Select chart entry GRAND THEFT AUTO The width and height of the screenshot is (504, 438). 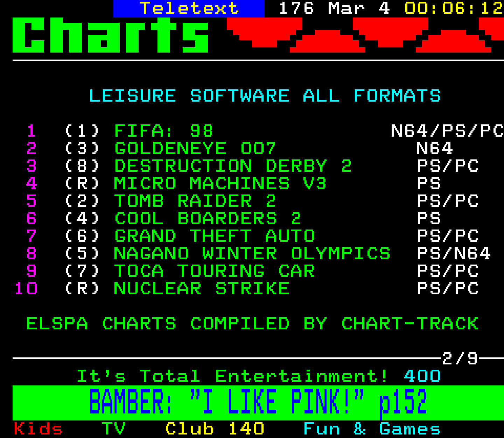pos(215,236)
